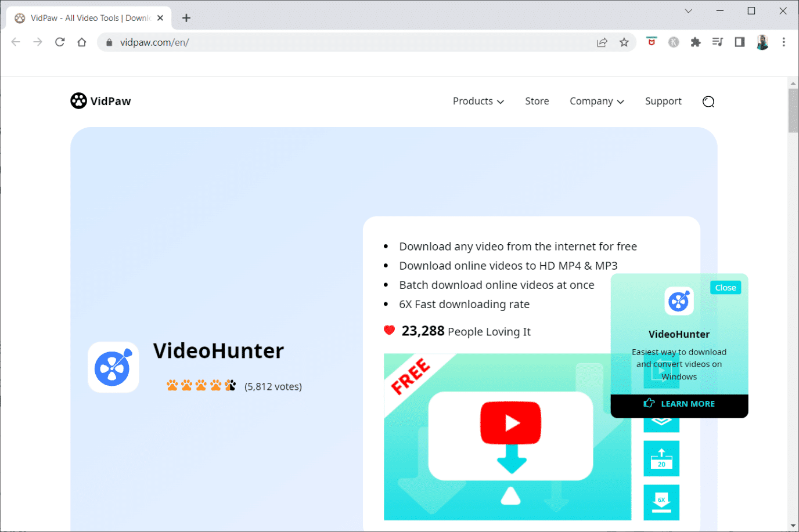Click the VideoHunter title in the popup

click(679, 334)
